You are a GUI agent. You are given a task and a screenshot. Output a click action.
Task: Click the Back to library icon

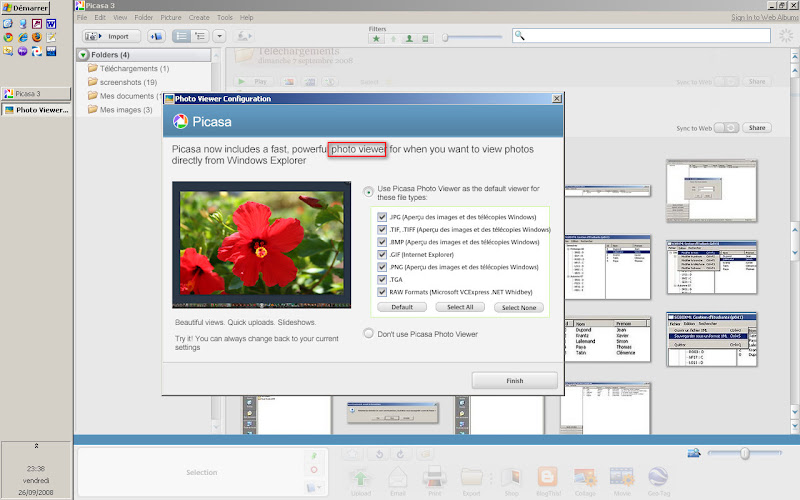click(x=156, y=36)
